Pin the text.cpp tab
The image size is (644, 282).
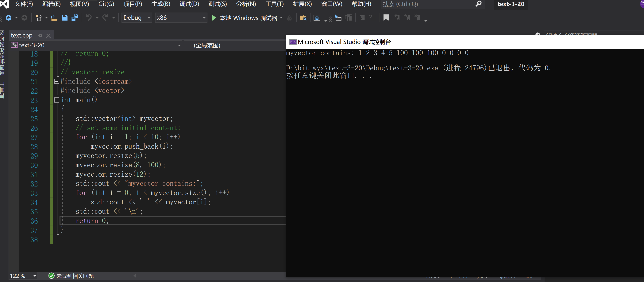click(40, 36)
